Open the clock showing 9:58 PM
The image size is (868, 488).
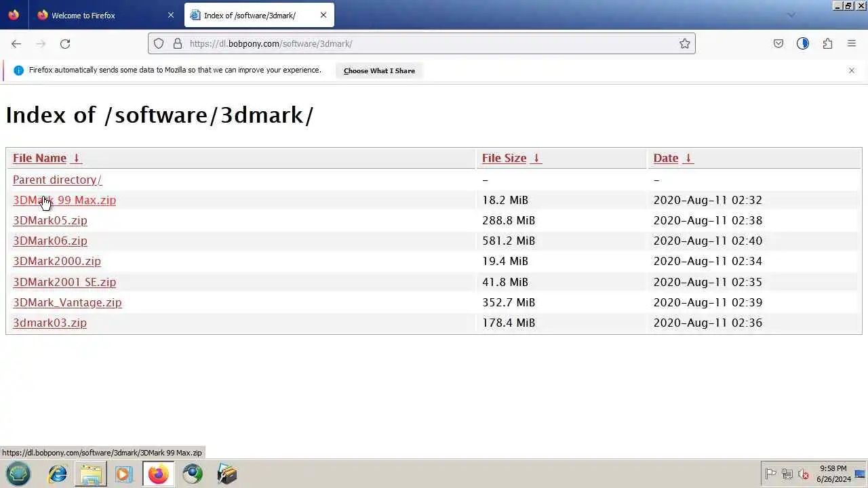click(x=833, y=474)
